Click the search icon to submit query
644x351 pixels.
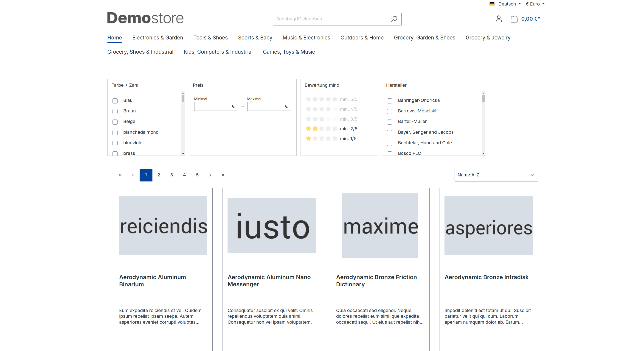[x=394, y=19]
